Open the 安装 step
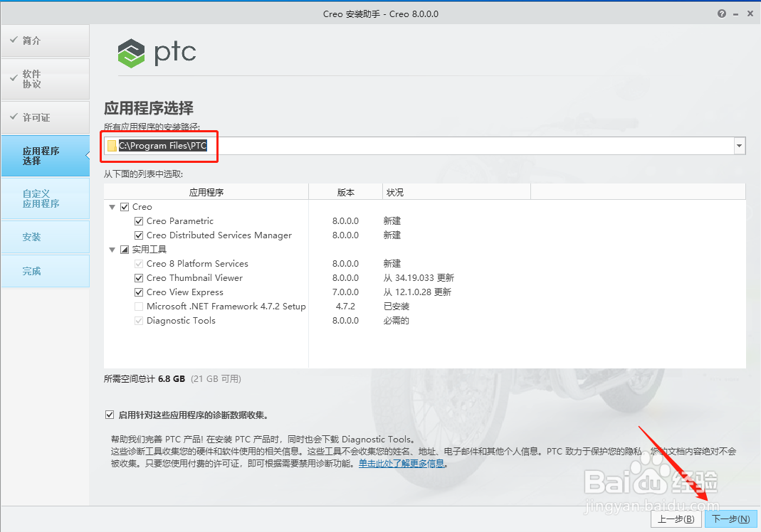The height and width of the screenshot is (532, 761). [45, 237]
